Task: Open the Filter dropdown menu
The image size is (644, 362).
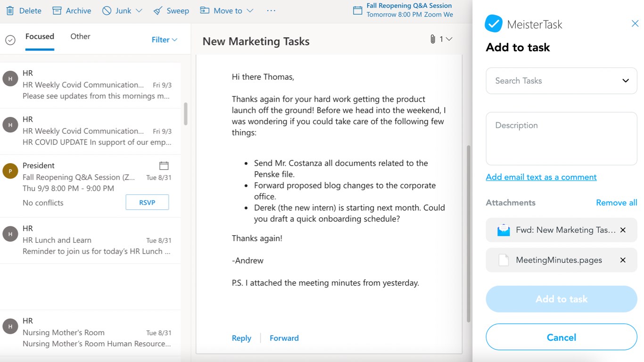Action: (164, 40)
